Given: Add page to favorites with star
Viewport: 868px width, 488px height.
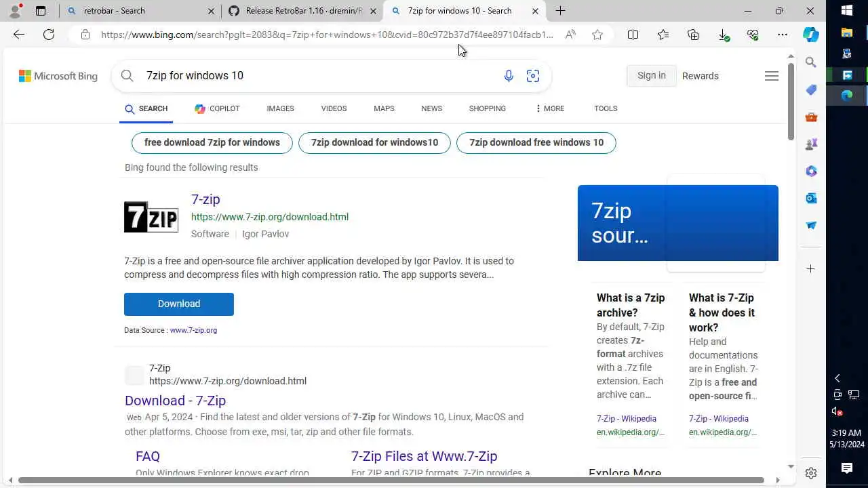Looking at the screenshot, I should [x=597, y=35].
